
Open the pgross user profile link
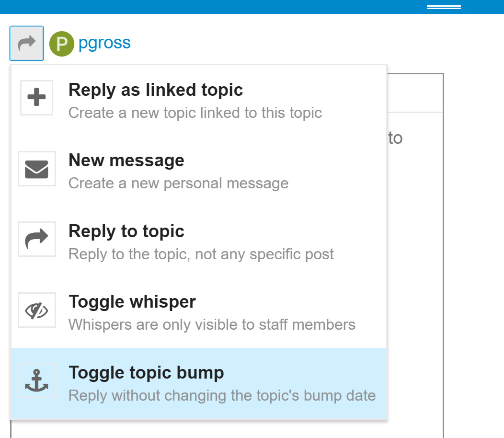pos(104,42)
